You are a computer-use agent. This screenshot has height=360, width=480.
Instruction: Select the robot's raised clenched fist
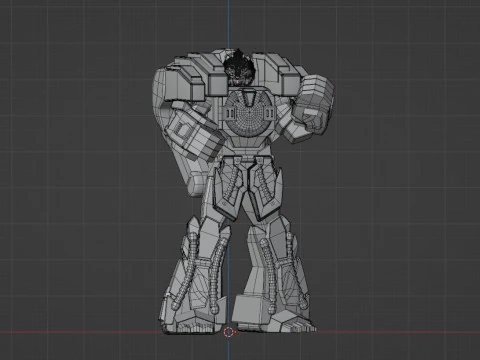point(313,104)
